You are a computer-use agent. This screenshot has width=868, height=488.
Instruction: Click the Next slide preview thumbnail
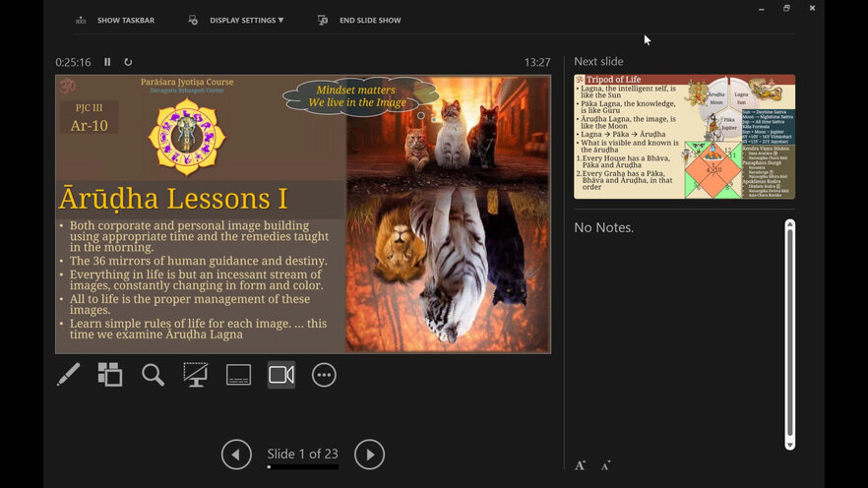point(684,137)
